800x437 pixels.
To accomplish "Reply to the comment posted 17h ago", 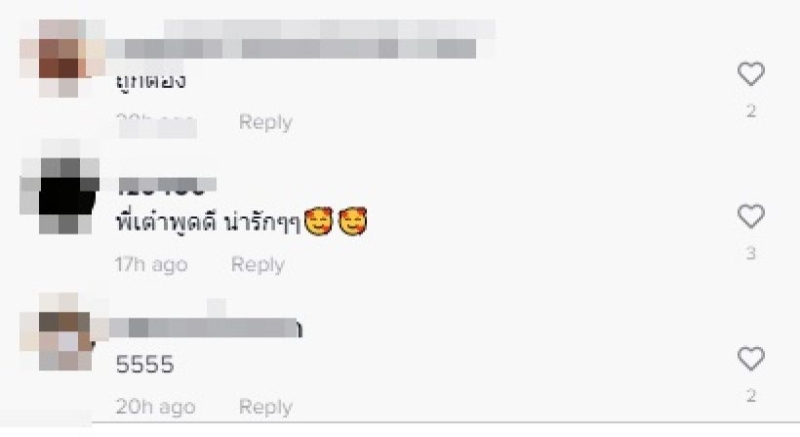I will 258,265.
